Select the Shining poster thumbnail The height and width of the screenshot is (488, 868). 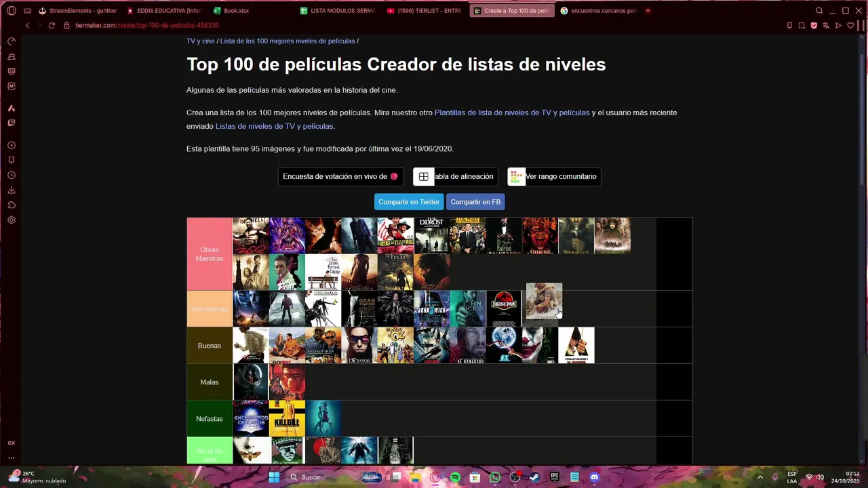[540, 235]
